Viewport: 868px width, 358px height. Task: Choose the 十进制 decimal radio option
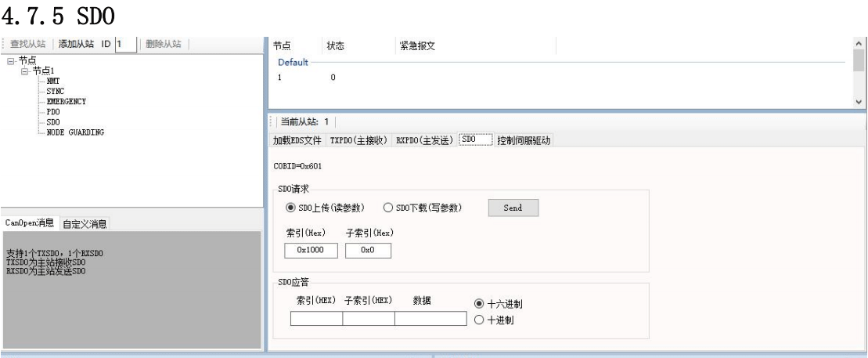pyautogui.click(x=479, y=320)
